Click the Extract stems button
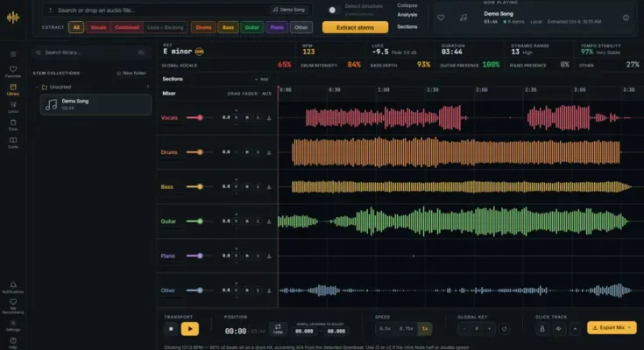The image size is (644, 350). click(x=355, y=27)
